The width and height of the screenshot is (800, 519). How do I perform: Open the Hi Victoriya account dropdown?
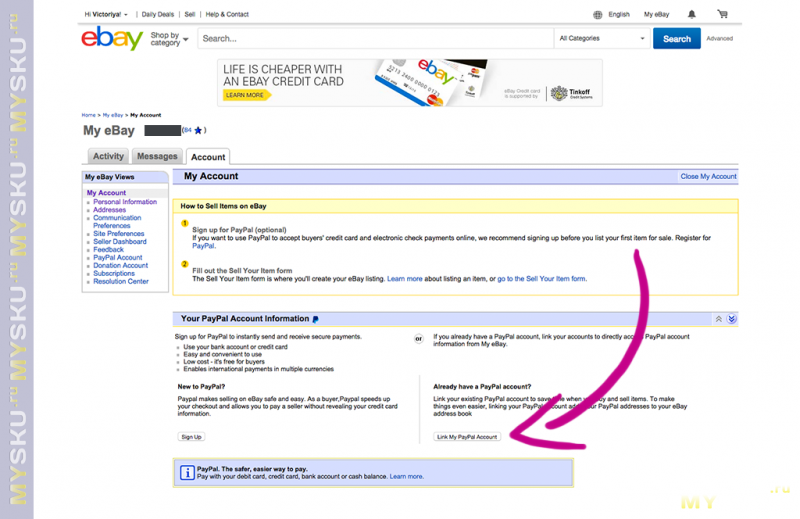[106, 14]
